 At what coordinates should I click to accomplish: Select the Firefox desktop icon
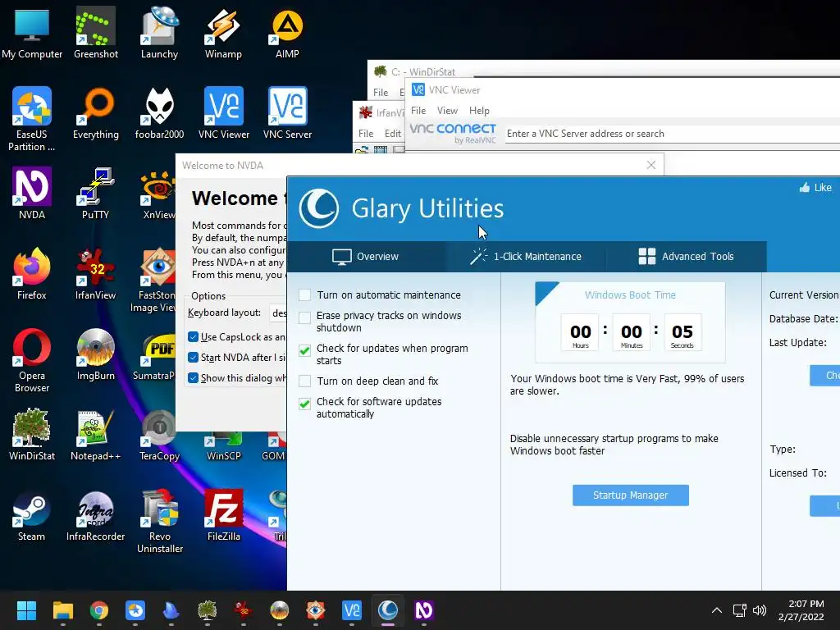32,274
